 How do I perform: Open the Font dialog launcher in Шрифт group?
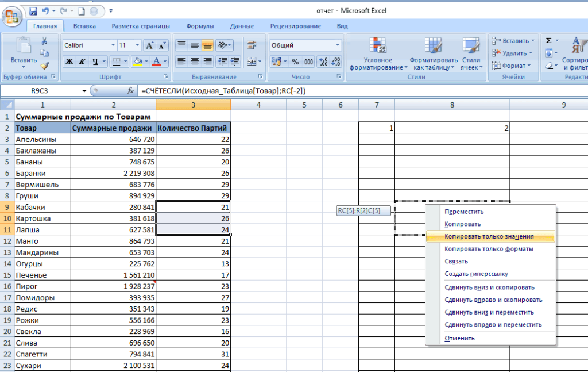coord(166,76)
